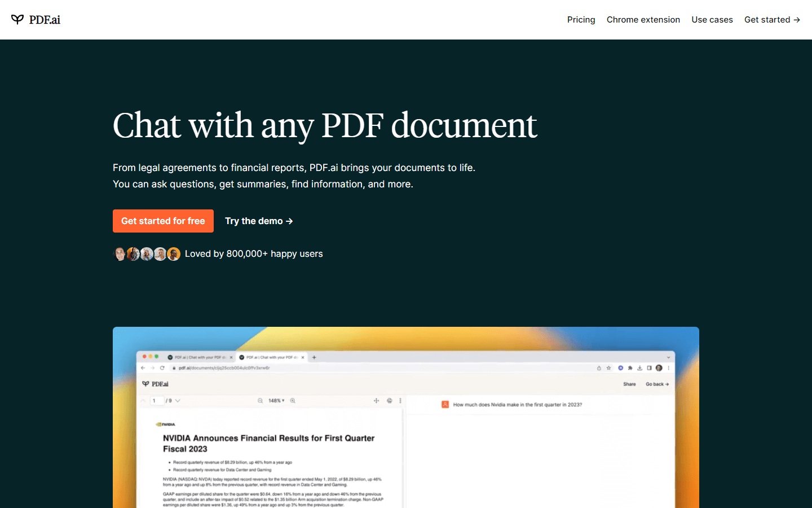
Task: Click the 'Chat with any PDF document' heading
Action: (x=325, y=125)
